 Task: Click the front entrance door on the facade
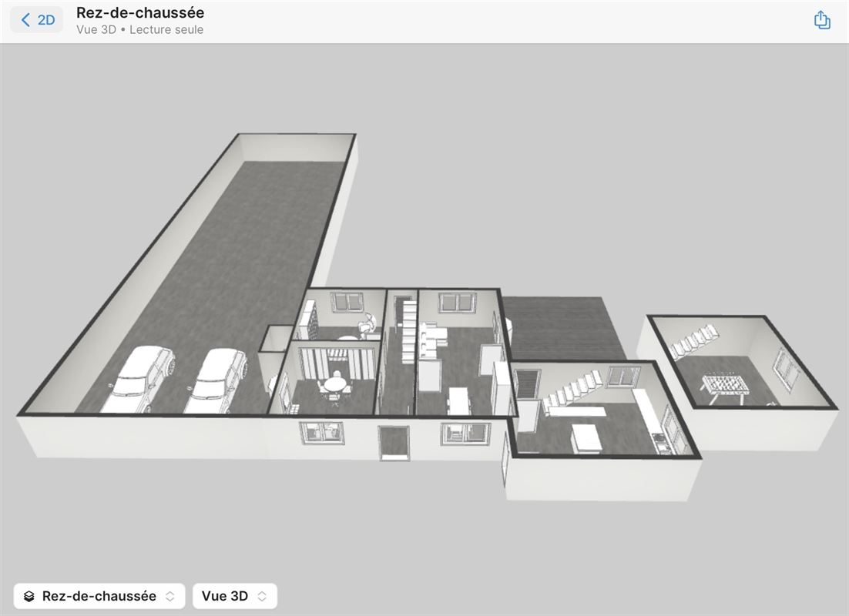pyautogui.click(x=392, y=443)
